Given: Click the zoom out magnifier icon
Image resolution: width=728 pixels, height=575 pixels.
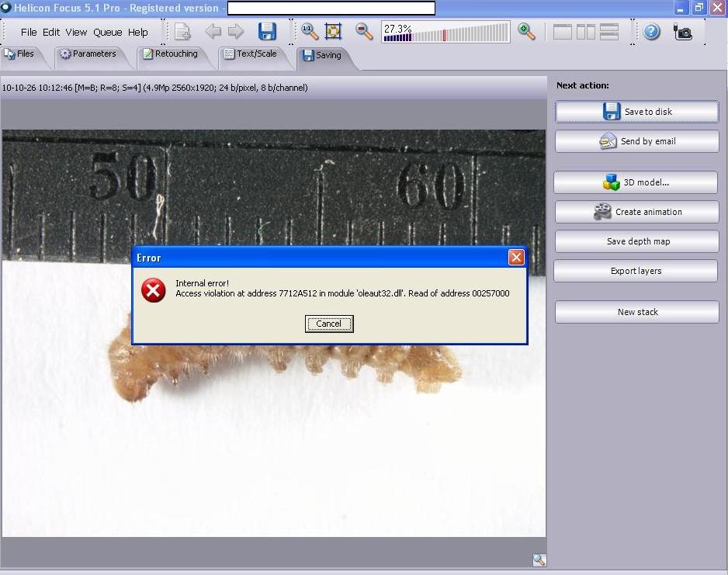Looking at the screenshot, I should point(364,32).
